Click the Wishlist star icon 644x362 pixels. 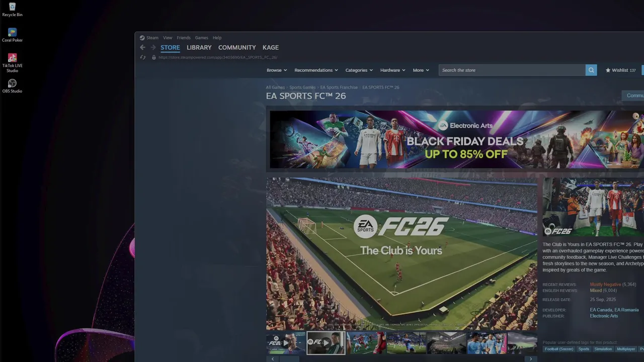click(x=608, y=70)
